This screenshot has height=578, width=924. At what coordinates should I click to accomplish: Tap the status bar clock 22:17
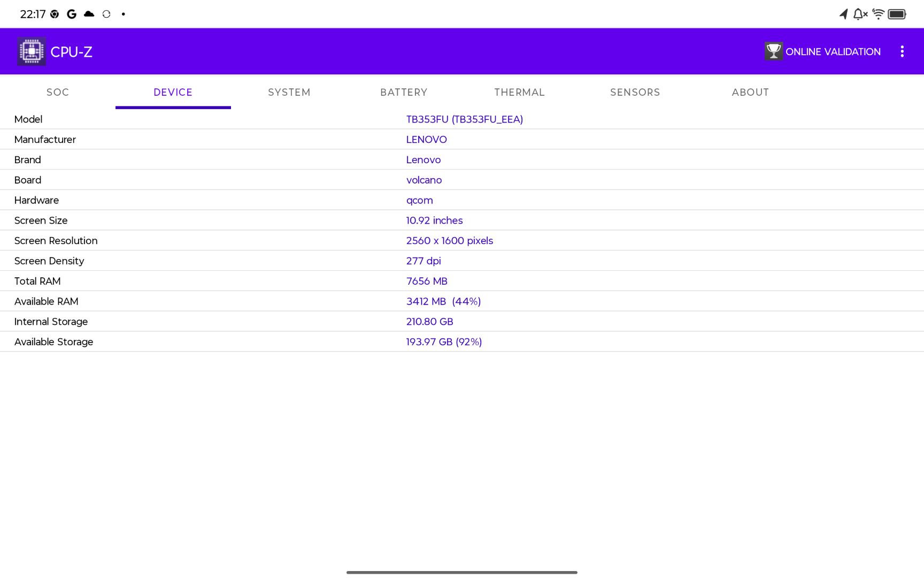pyautogui.click(x=33, y=14)
